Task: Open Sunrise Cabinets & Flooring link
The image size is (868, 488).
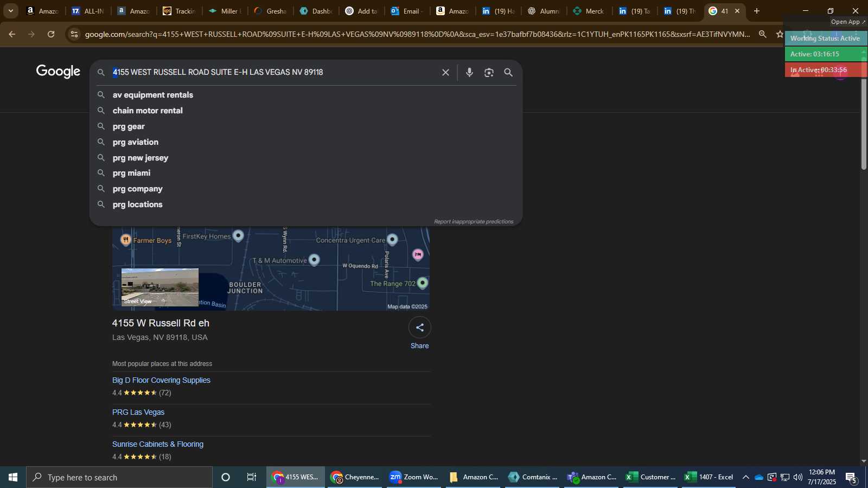Action: [158, 444]
